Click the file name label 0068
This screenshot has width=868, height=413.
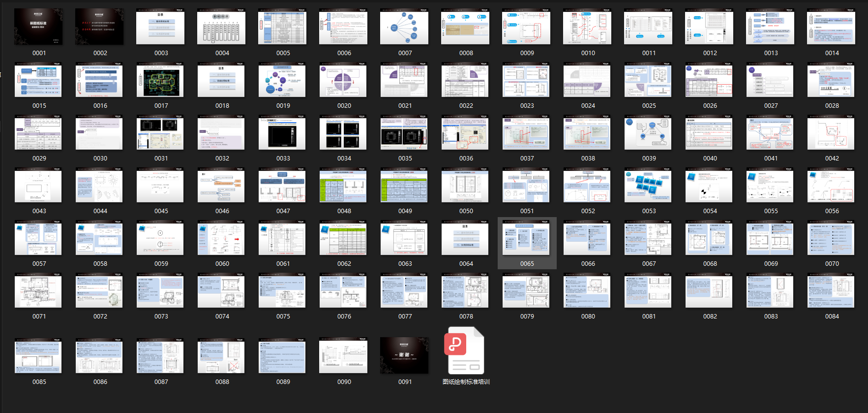coord(710,264)
